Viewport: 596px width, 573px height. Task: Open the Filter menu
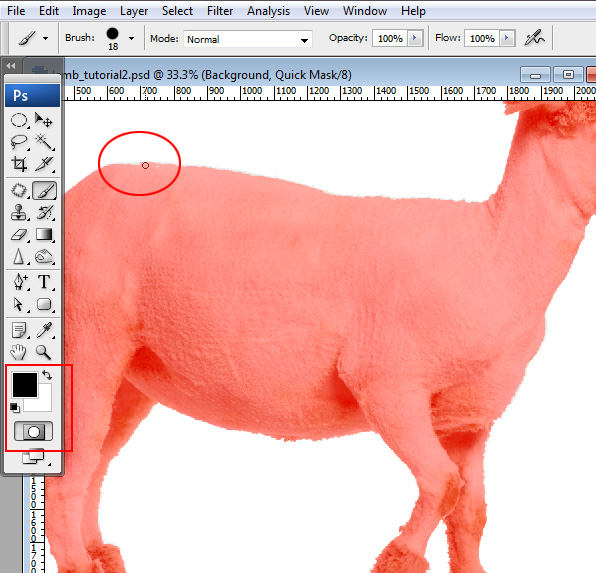[x=220, y=11]
